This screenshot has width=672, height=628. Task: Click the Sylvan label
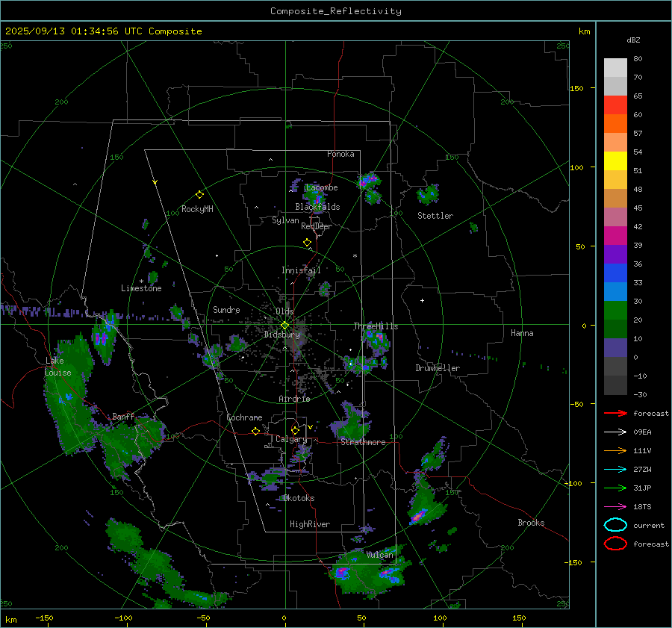point(285,220)
